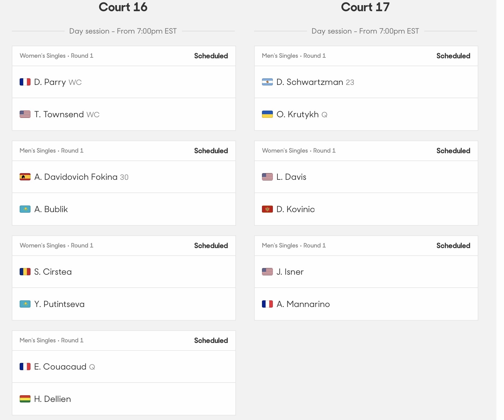This screenshot has height=420, width=504.
Task: Click Scheduled status on Parry vs Townsend match
Action: tap(211, 56)
